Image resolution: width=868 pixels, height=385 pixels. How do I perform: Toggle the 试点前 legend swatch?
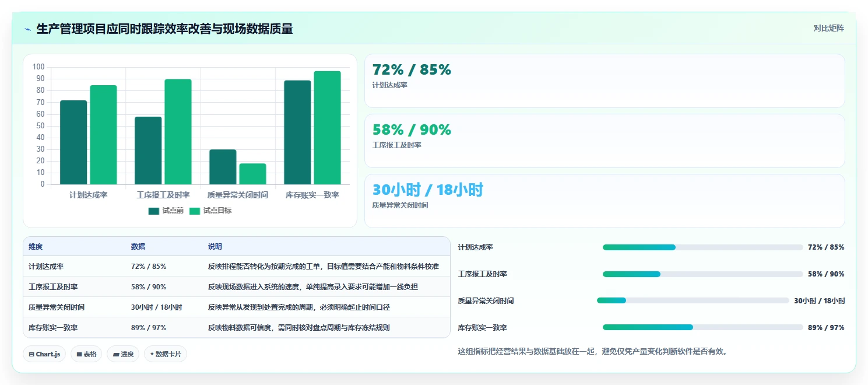(154, 211)
